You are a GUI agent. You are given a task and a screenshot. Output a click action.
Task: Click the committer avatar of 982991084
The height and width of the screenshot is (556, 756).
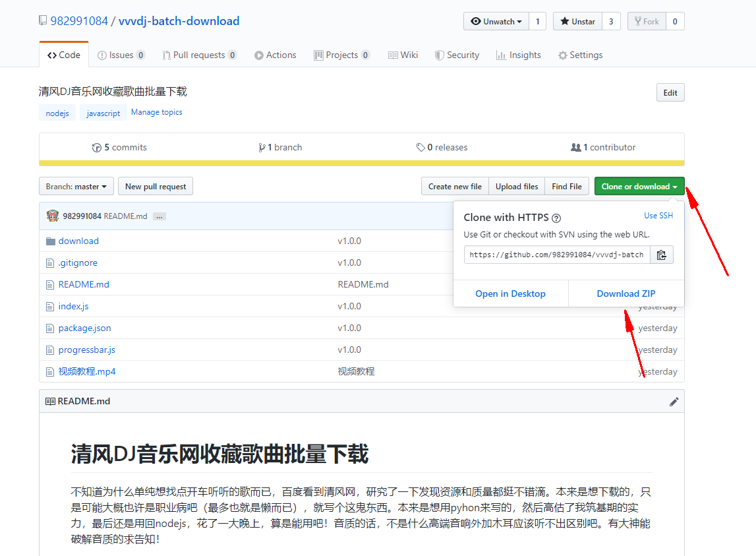(x=53, y=216)
